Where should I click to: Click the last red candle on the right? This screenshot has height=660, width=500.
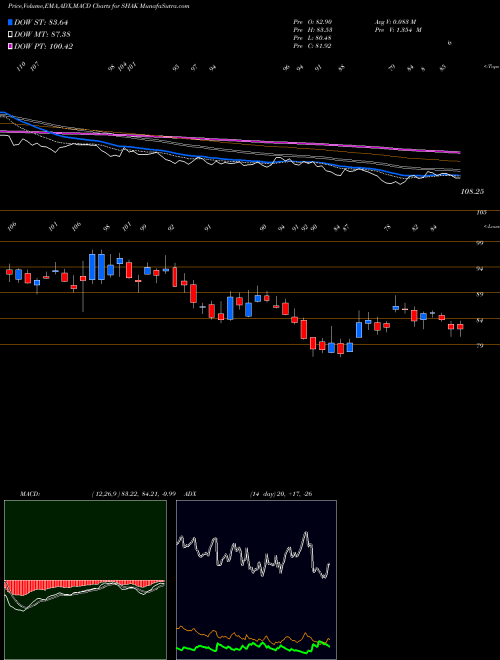click(460, 327)
